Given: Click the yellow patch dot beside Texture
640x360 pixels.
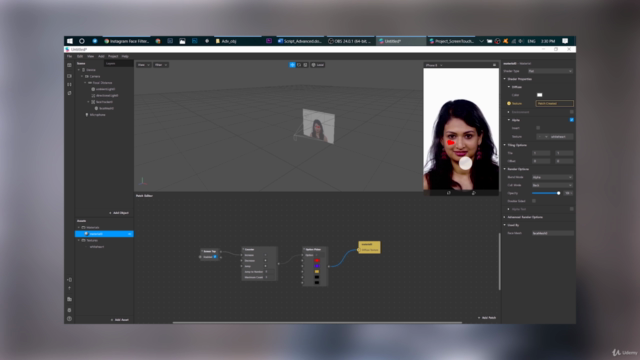Looking at the screenshot, I should [x=509, y=103].
